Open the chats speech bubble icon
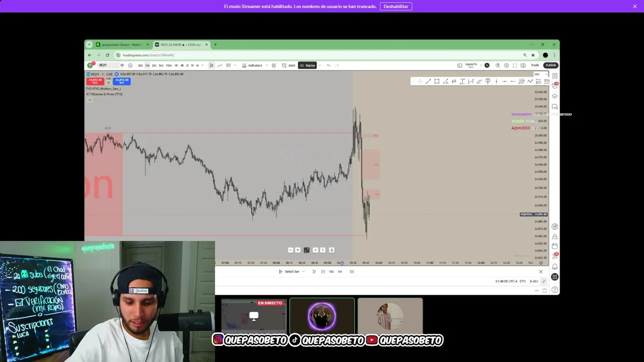Viewport: 644px width, 362px height. point(554,107)
